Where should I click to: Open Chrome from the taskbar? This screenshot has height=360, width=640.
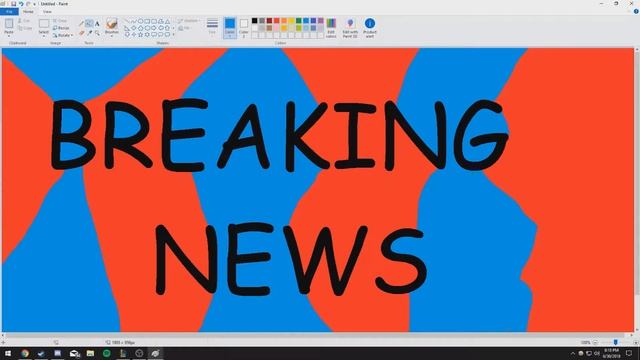coord(25,353)
